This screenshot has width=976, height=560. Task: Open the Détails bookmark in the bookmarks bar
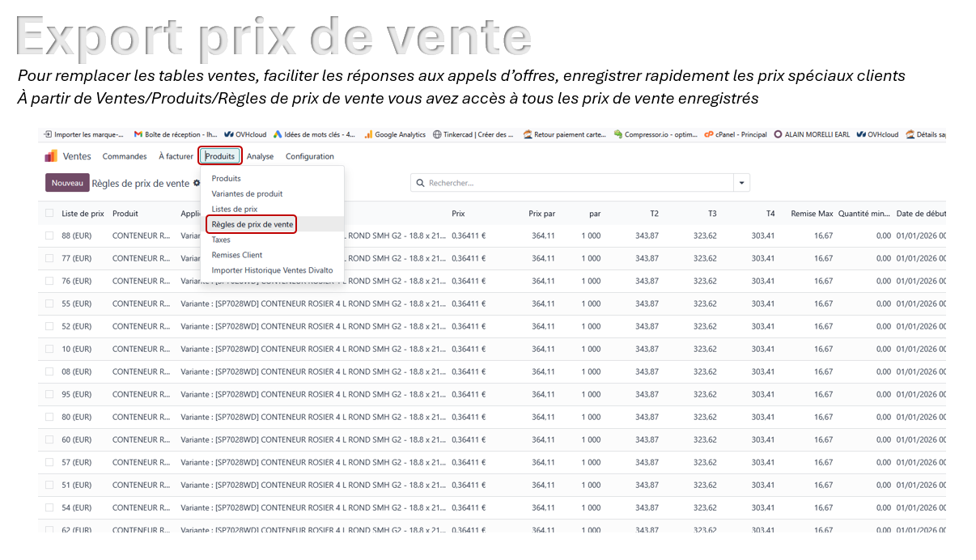926,134
